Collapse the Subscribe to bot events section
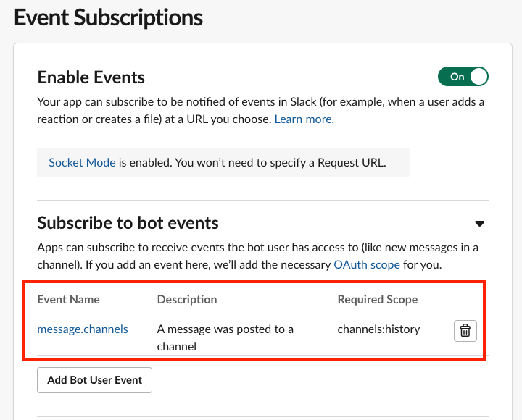 [x=479, y=223]
